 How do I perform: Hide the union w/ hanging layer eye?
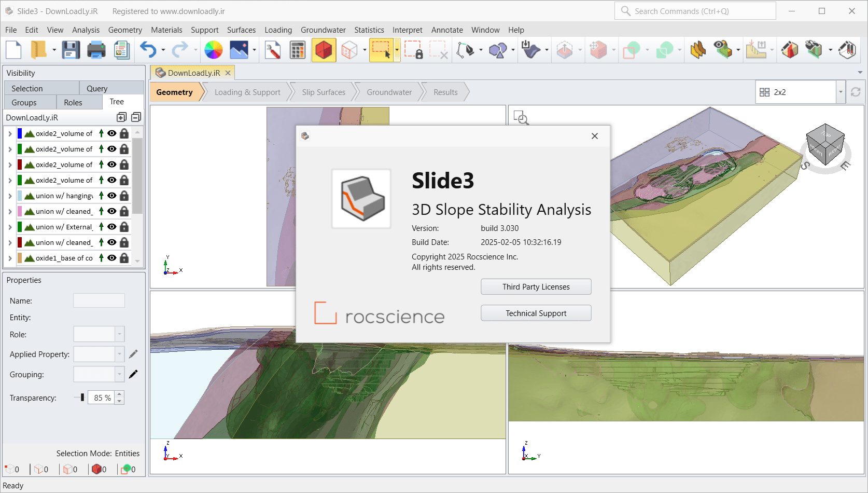[x=111, y=196]
